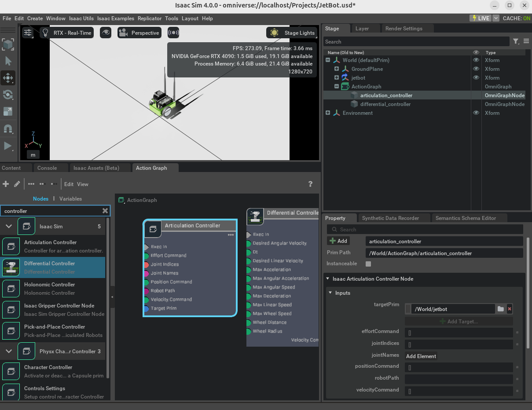532x410 pixels.
Task: Open Action Graph Edit menu
Action: pos(69,184)
